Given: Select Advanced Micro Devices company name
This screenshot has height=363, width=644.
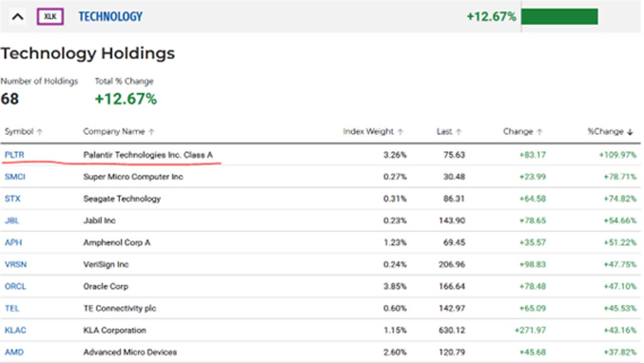Looking at the screenshot, I should pos(130,352).
